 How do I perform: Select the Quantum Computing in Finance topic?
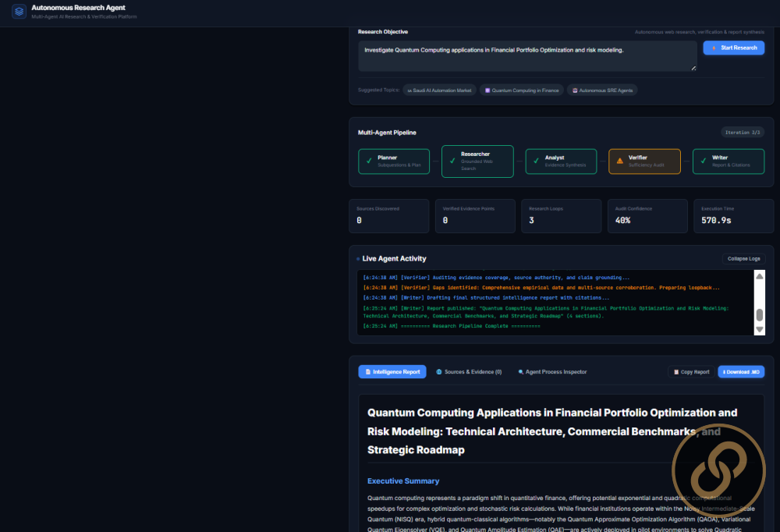(x=521, y=90)
